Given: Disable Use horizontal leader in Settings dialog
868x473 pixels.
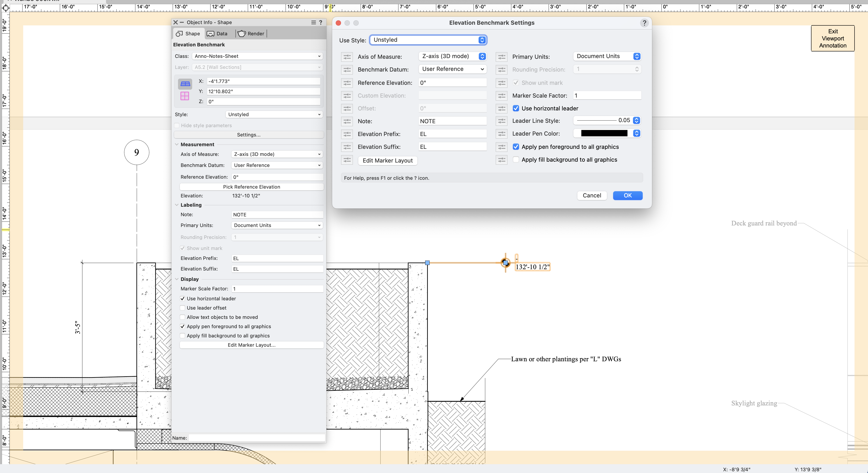Looking at the screenshot, I should (x=516, y=108).
